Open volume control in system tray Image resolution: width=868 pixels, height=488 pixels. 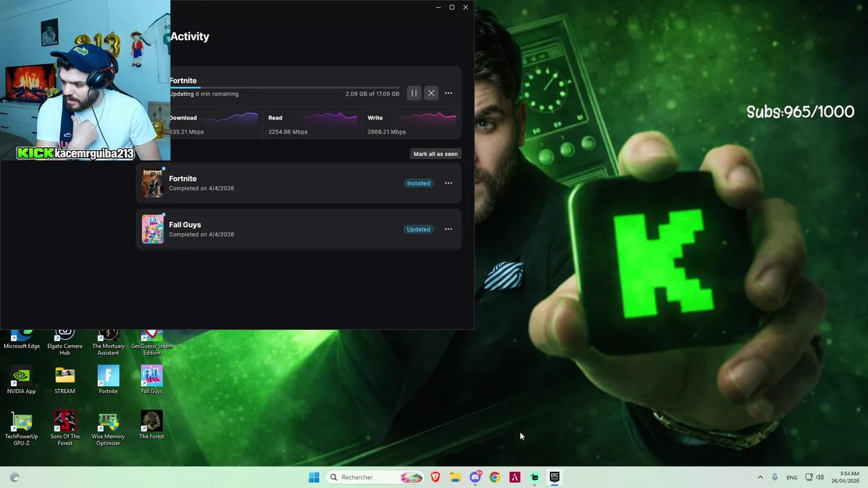click(820, 477)
